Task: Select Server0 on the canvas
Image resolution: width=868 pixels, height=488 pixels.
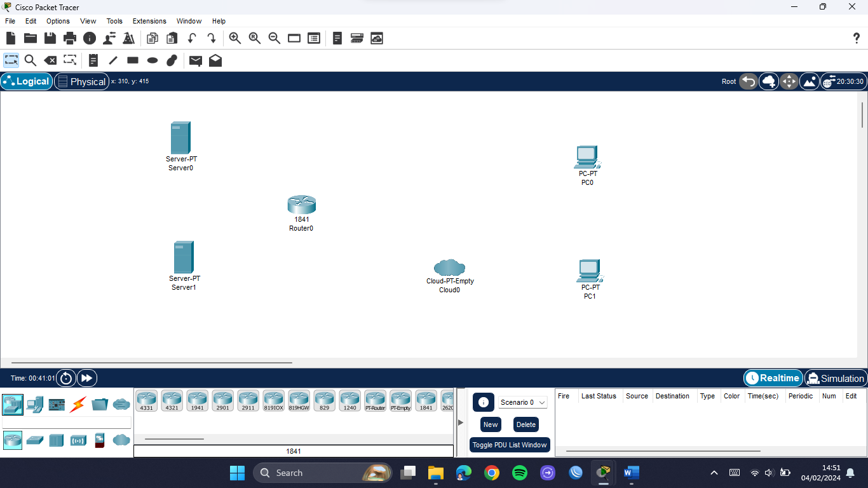Action: [x=180, y=138]
